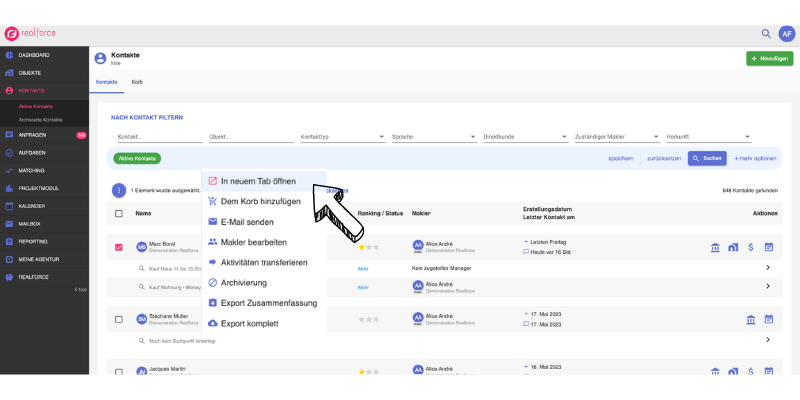The width and height of the screenshot is (800, 400).
Task: Click the mehr optionen link
Action: coord(755,159)
